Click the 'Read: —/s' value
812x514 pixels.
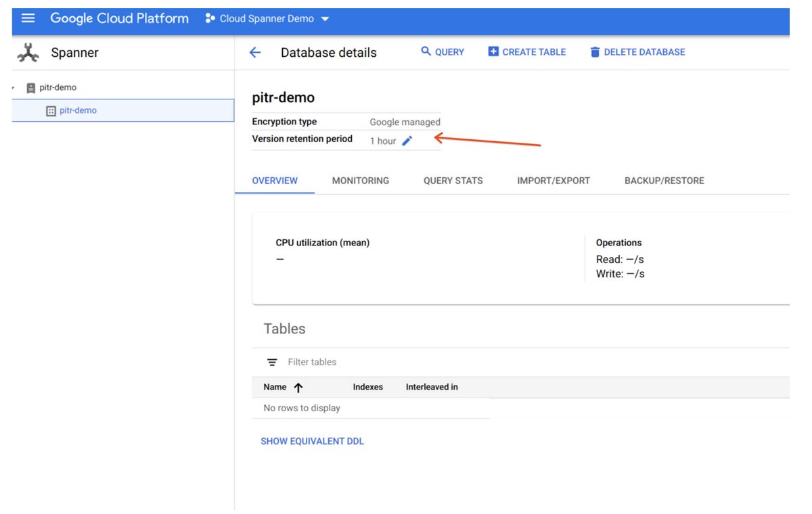[620, 260]
